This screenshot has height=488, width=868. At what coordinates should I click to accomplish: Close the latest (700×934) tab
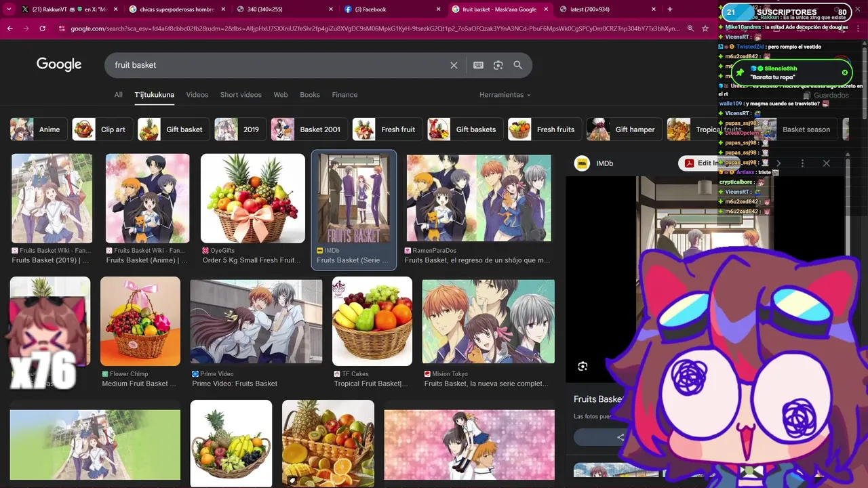click(x=655, y=9)
